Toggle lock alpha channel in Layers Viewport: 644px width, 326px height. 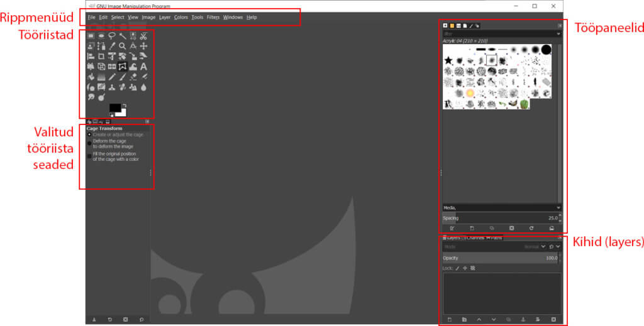[x=473, y=268]
